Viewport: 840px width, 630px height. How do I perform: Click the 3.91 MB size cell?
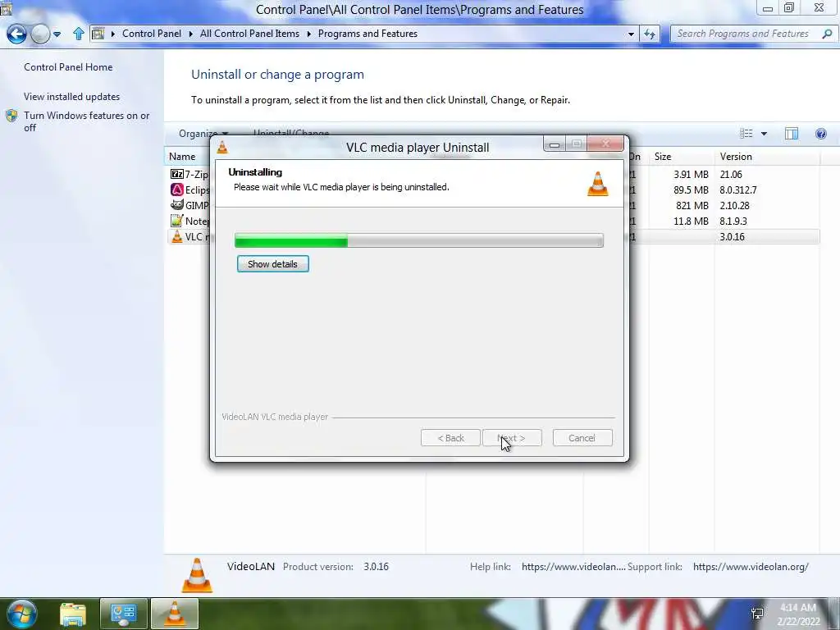[691, 174]
